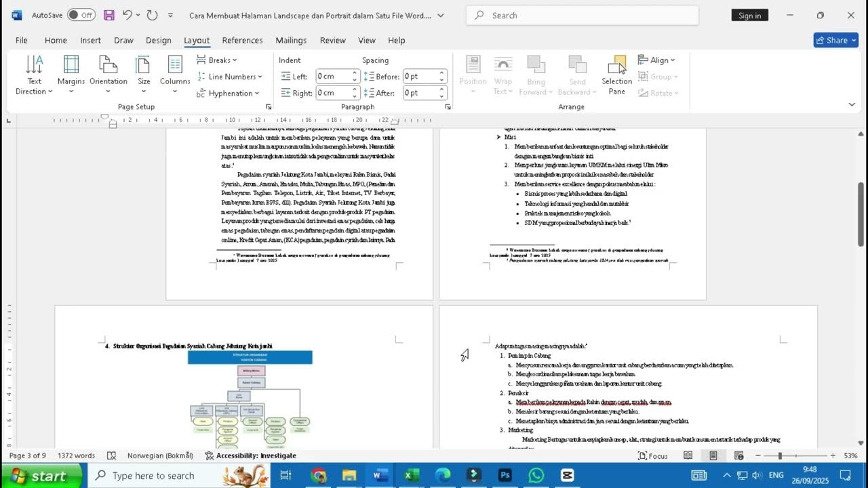Viewport: 868px width, 488px height.
Task: Click the zoom out minus button
Action: [757, 455]
